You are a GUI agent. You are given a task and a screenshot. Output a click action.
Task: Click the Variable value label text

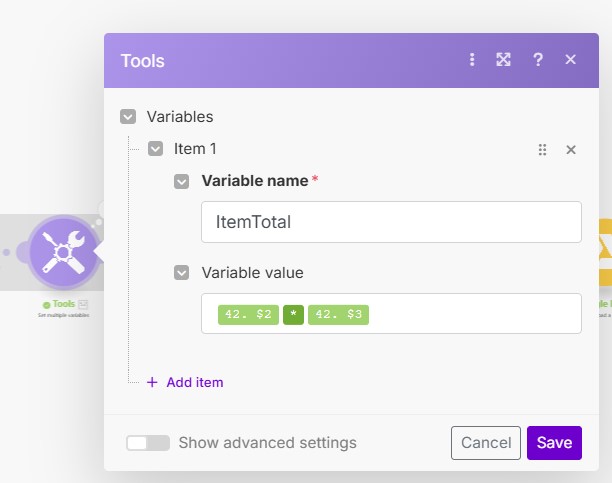click(253, 273)
